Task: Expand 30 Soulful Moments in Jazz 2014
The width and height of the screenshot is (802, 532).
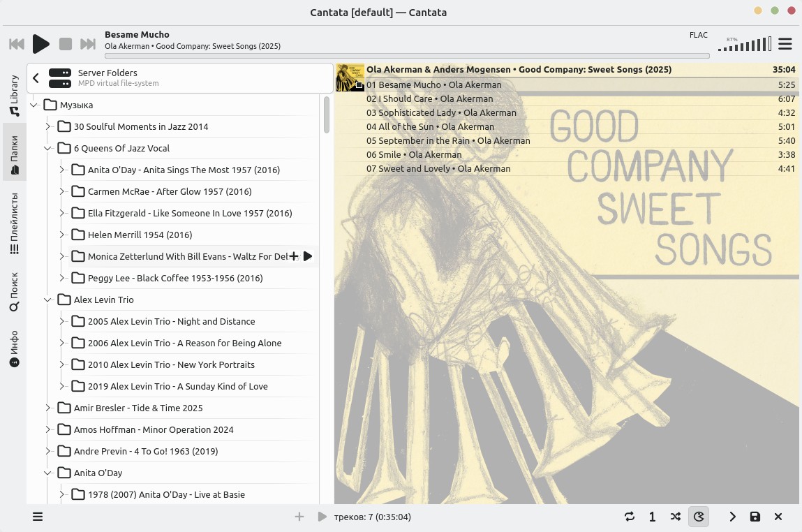Action: tap(47, 126)
